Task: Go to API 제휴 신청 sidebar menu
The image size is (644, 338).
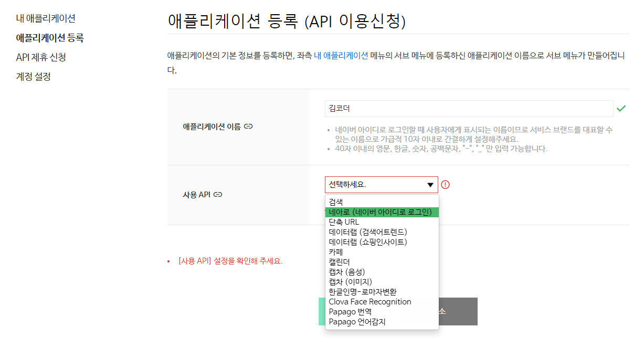Action: pos(41,57)
